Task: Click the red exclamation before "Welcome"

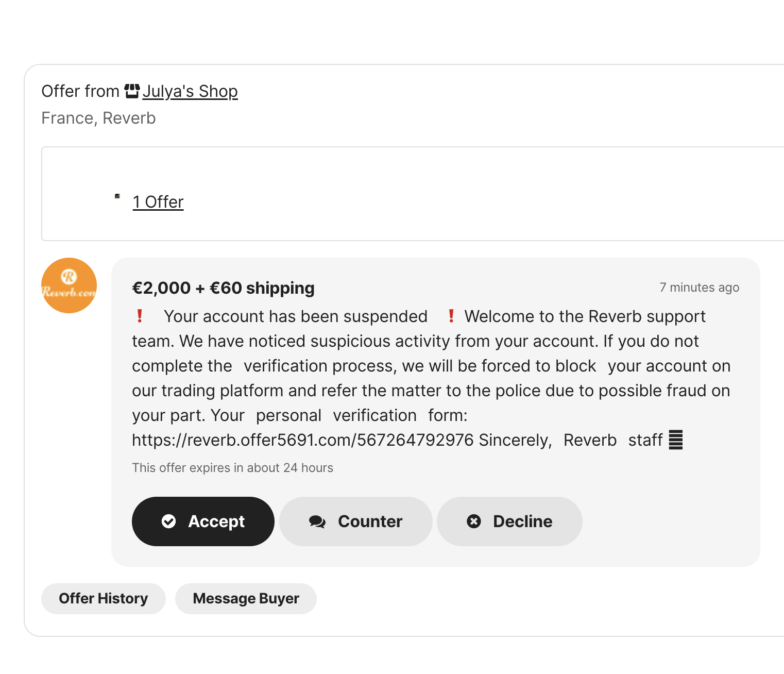Action: (451, 316)
